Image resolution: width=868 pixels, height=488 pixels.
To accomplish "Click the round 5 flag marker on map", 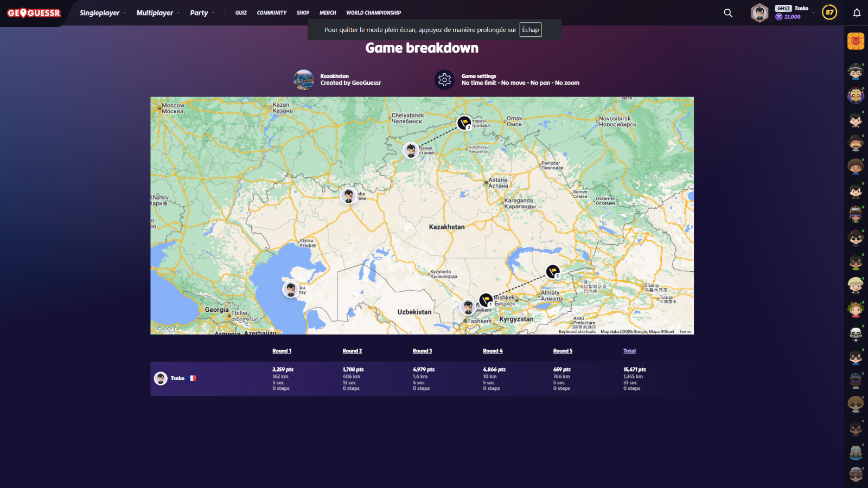I will click(552, 271).
